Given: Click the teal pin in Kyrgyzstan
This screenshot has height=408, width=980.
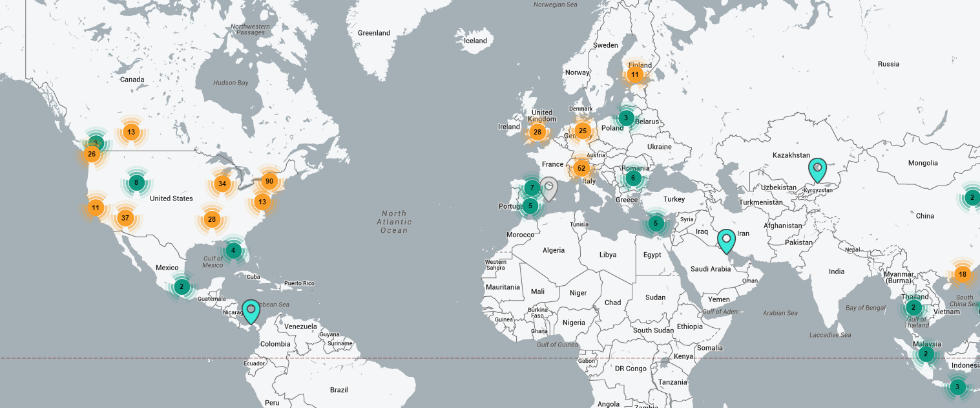Looking at the screenshot, I should coord(817,170).
